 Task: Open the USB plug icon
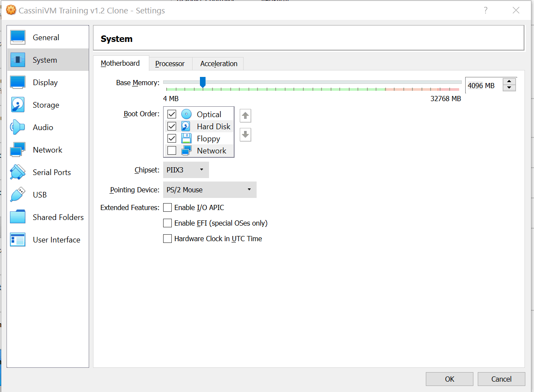coord(18,195)
